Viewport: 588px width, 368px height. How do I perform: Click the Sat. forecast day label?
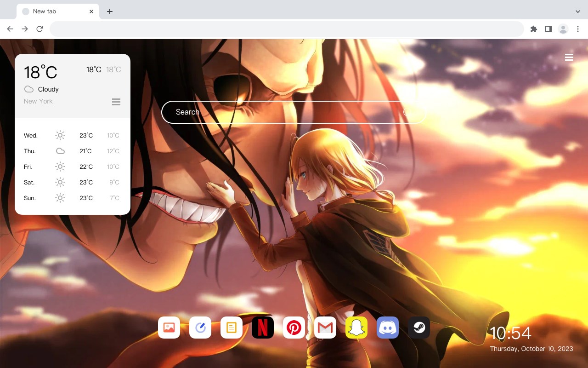pyautogui.click(x=29, y=182)
